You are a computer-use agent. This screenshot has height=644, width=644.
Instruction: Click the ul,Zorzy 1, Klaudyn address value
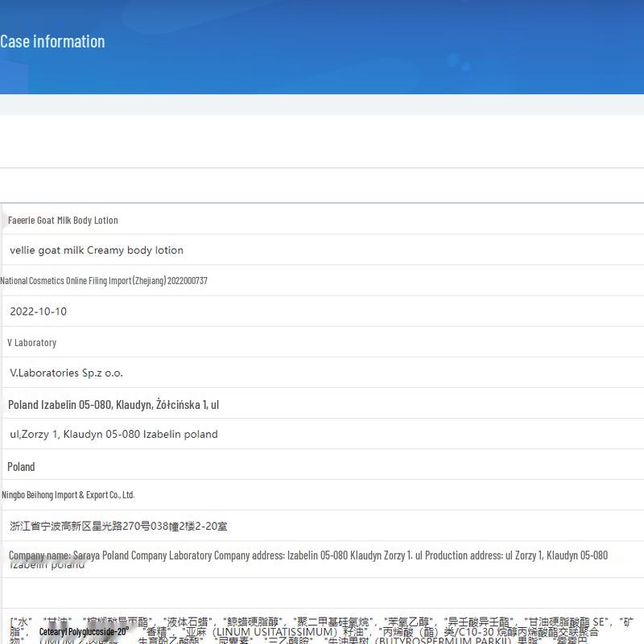coord(114,434)
